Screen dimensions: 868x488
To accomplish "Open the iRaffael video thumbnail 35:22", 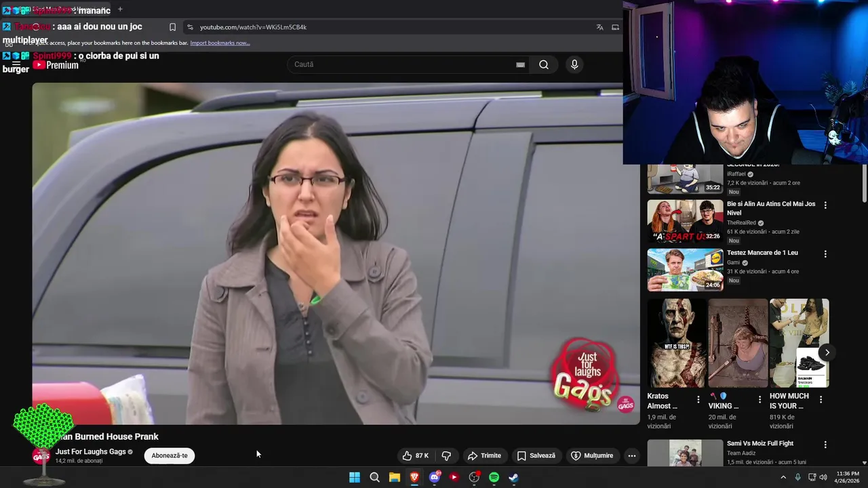I will point(685,179).
